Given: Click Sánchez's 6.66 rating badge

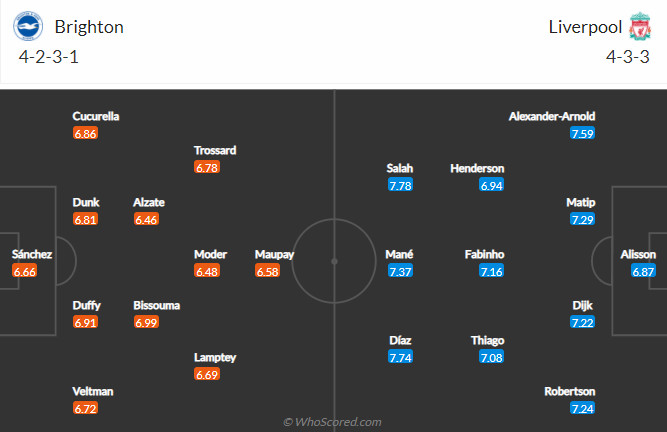Looking at the screenshot, I should (x=25, y=271).
